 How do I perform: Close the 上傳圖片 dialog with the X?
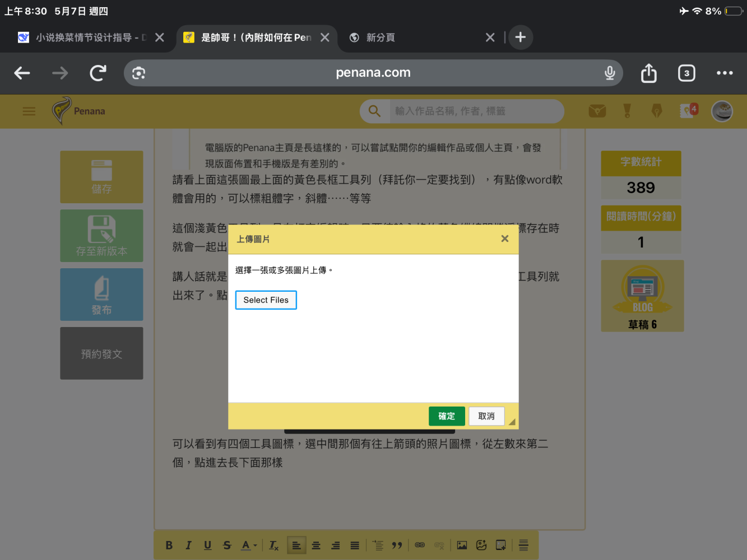504,239
